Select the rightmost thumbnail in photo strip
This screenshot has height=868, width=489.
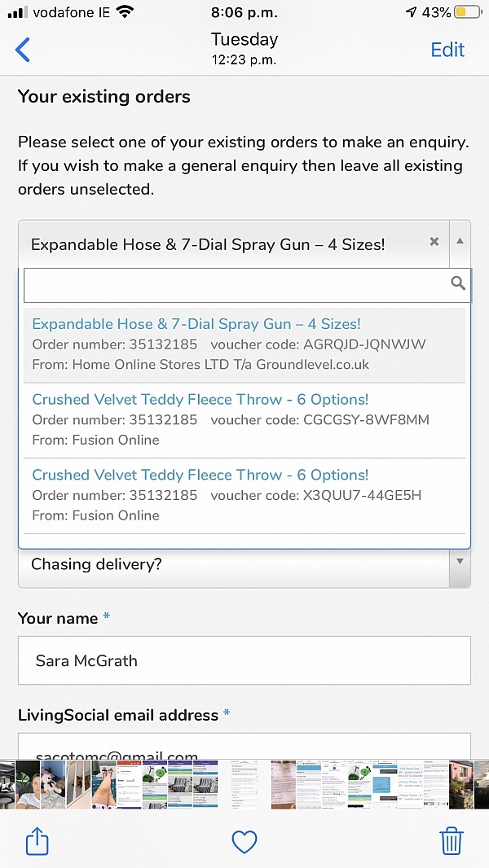(x=481, y=784)
